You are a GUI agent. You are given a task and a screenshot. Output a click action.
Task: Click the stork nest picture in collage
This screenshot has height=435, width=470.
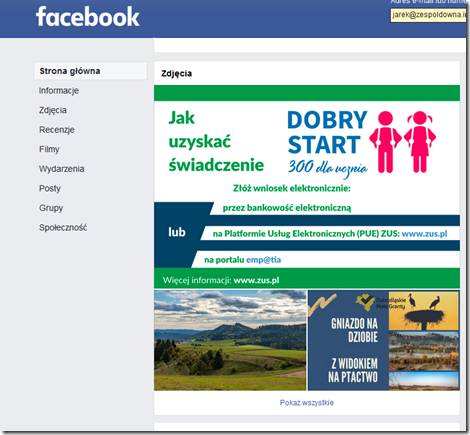tap(424, 311)
